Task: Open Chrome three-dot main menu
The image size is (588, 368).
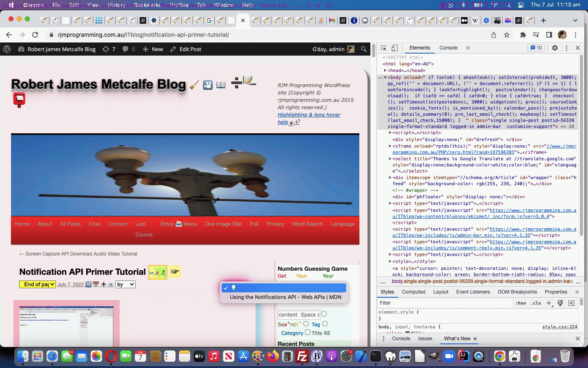Action: [575, 35]
